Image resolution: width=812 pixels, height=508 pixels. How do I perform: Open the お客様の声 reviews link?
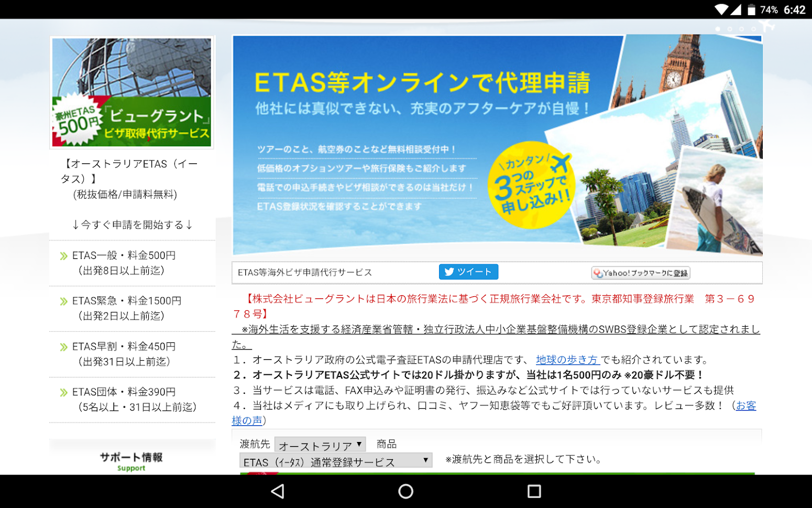click(x=745, y=406)
